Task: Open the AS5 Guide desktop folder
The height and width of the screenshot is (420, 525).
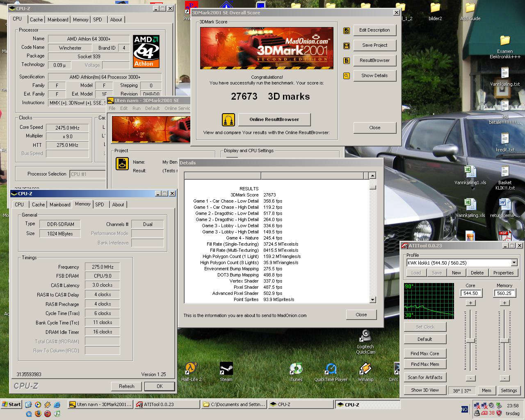Action: coord(470,8)
